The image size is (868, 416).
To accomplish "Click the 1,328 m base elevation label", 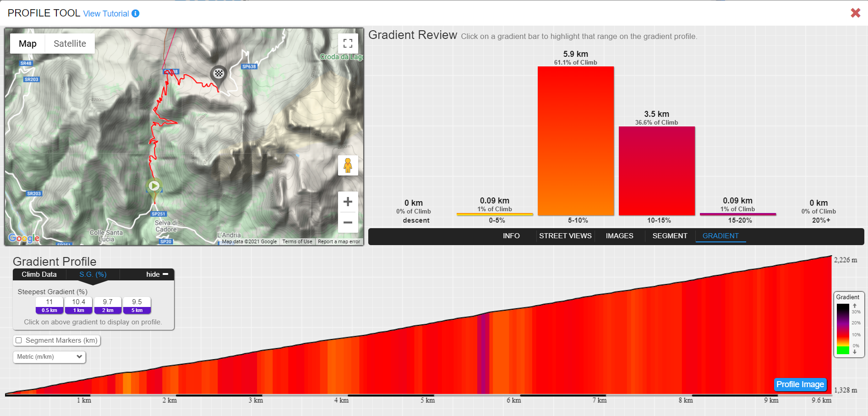I will (x=846, y=390).
